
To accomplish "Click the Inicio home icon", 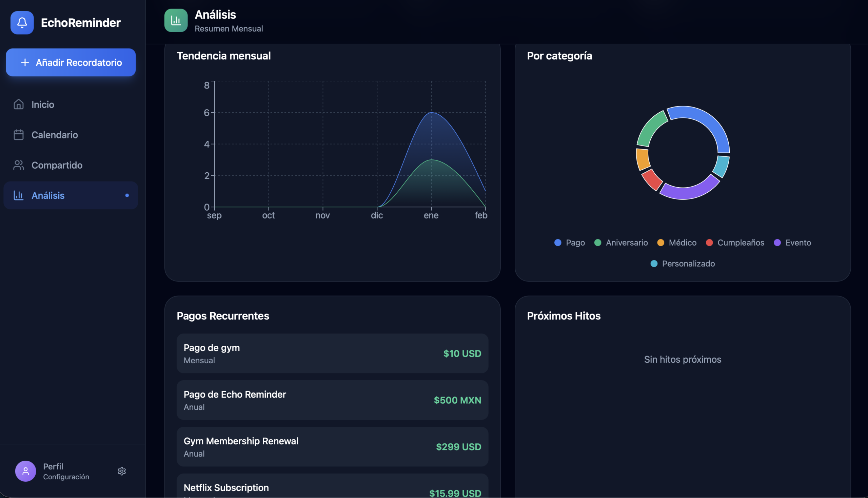I will click(18, 104).
